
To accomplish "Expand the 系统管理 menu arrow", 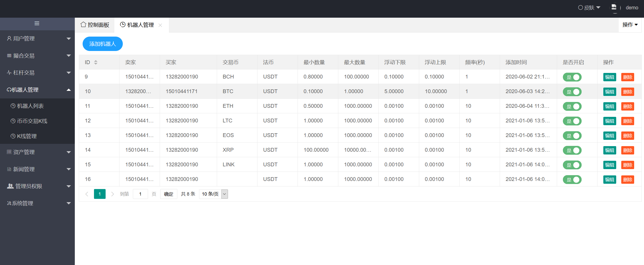I will (x=68, y=203).
